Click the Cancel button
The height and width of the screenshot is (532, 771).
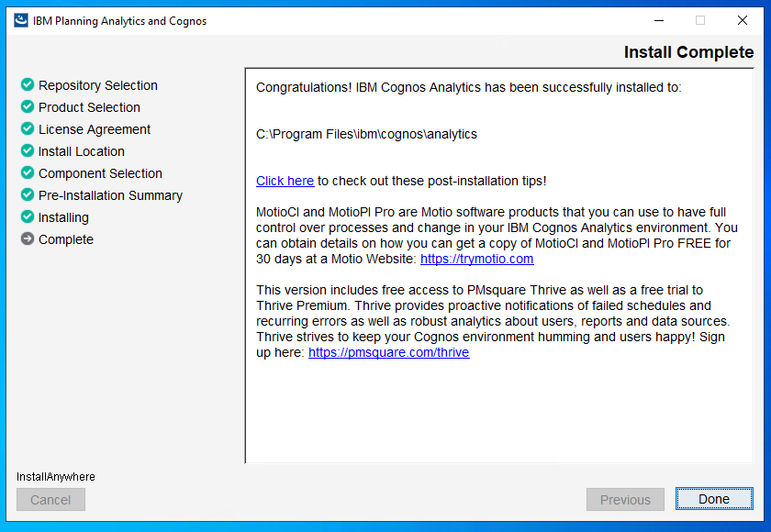click(50, 500)
